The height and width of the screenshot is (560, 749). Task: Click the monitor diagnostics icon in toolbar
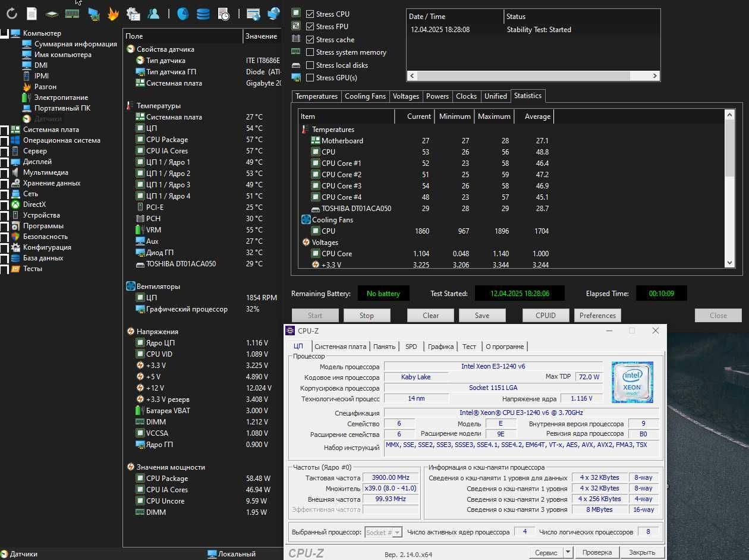click(x=93, y=13)
